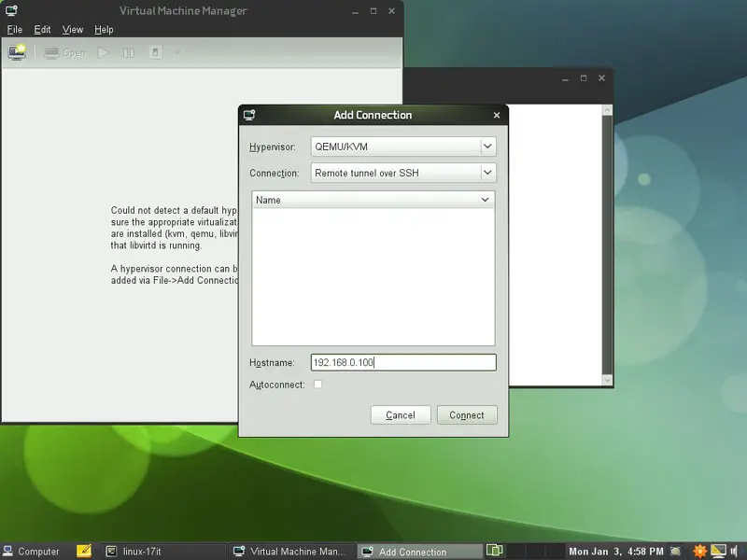The height and width of the screenshot is (560, 747).
Task: Click the display settings tray icon
Action: 718,551
